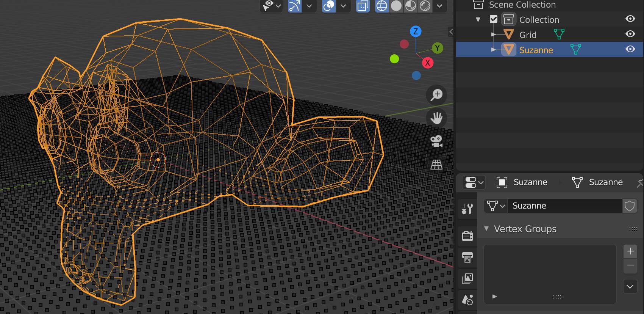Add a new vertex group with plus
This screenshot has width=644, height=314.
(x=630, y=251)
